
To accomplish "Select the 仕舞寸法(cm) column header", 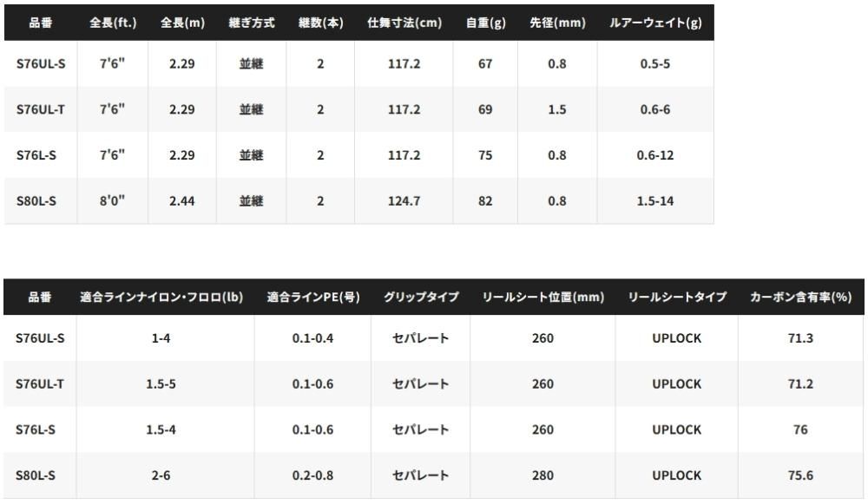I will pyautogui.click(x=404, y=23).
